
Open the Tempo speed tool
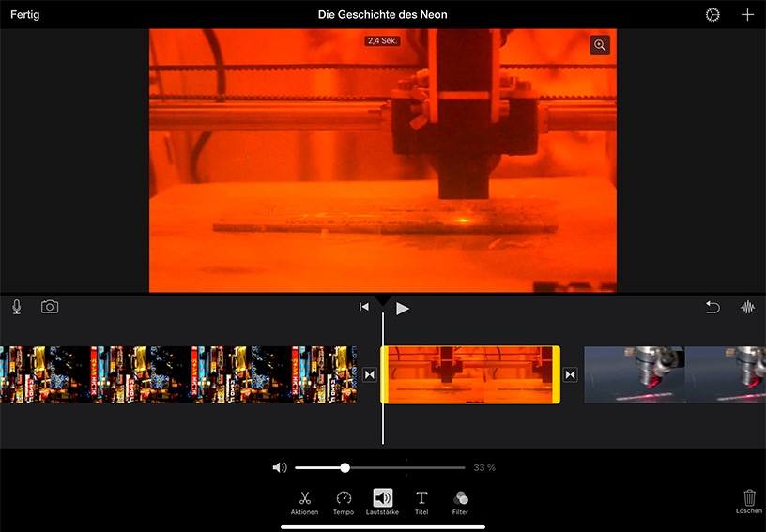point(344,503)
